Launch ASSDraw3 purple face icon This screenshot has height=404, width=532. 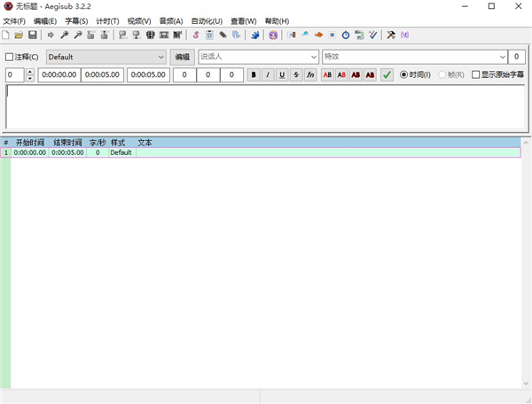pos(273,35)
